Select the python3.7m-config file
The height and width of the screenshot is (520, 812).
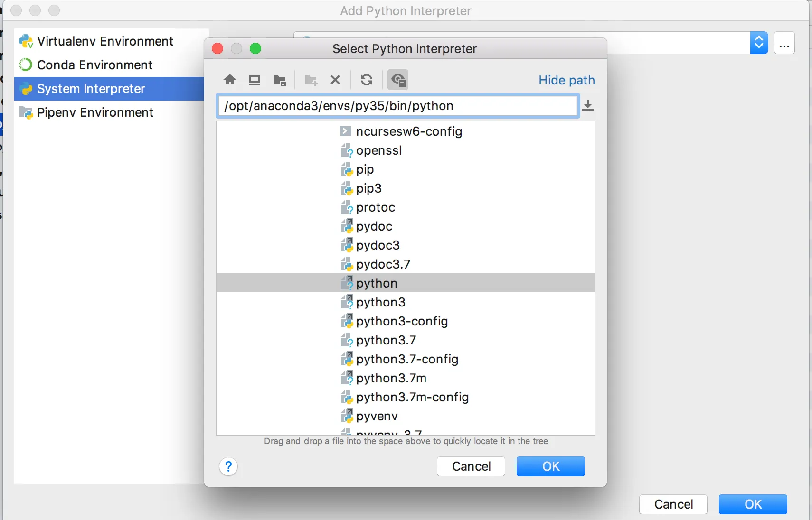(406, 397)
